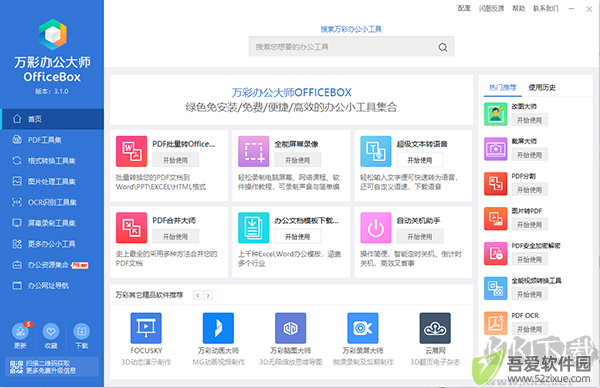Click the 截屏大师 camera icon
Screen dimensions: 600x388
click(496, 149)
